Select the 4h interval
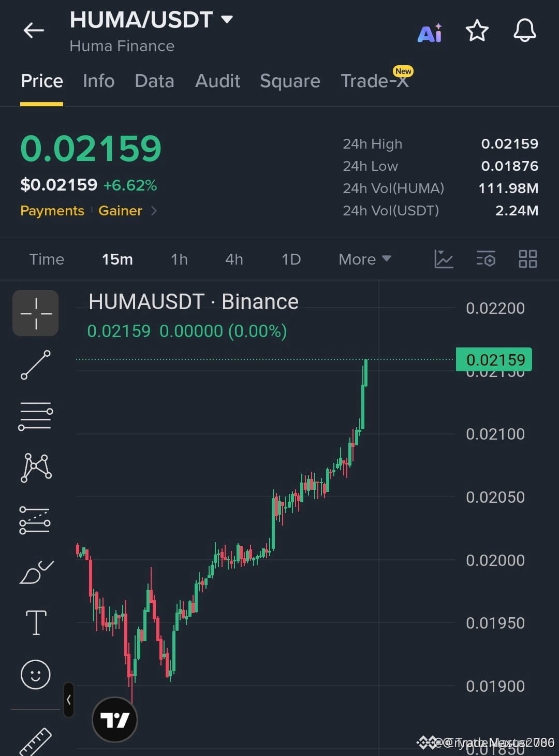 point(234,259)
